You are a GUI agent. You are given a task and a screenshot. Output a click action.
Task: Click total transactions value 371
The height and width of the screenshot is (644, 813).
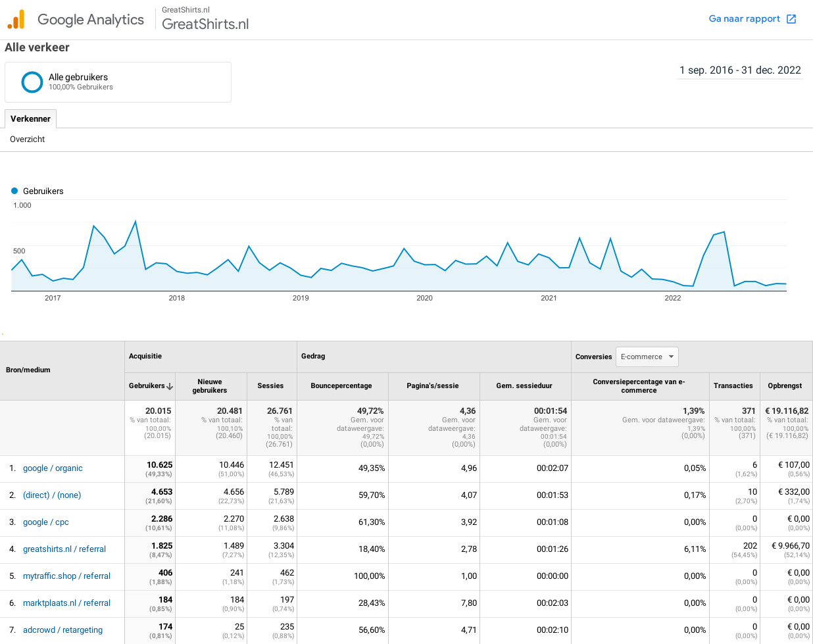749,410
